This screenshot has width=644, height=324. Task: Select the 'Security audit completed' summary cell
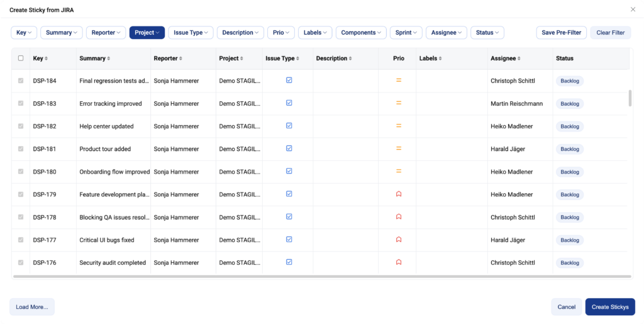click(113, 263)
